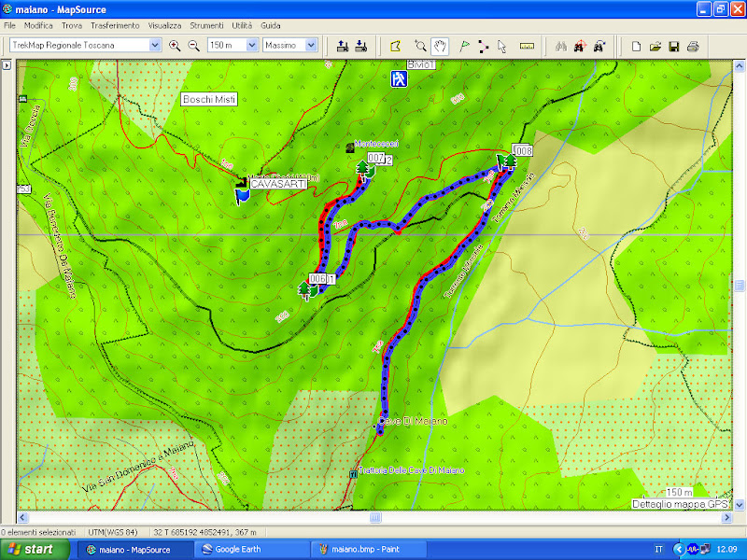Click the Find Recent Places icon
The width and height of the screenshot is (747, 560).
pos(599,46)
